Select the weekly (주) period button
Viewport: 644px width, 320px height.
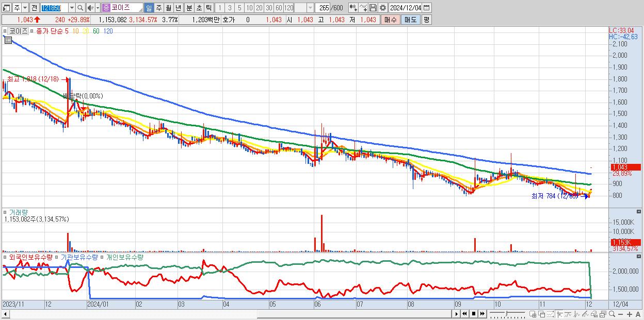(158, 8)
